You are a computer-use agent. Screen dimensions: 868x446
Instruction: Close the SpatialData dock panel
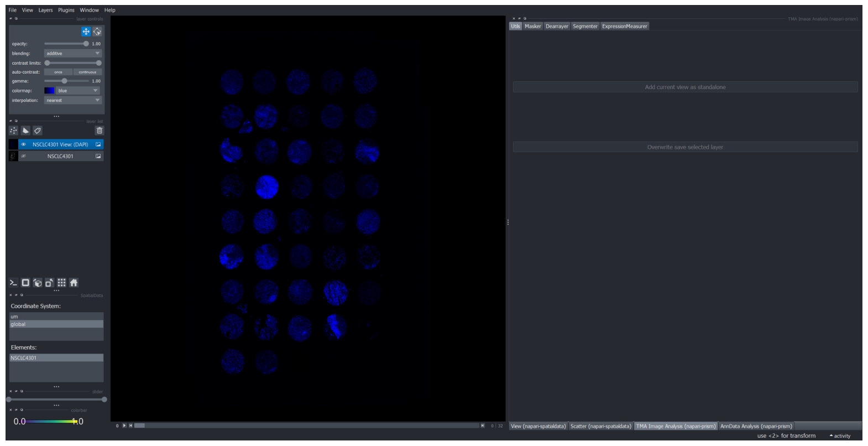pyautogui.click(x=11, y=295)
